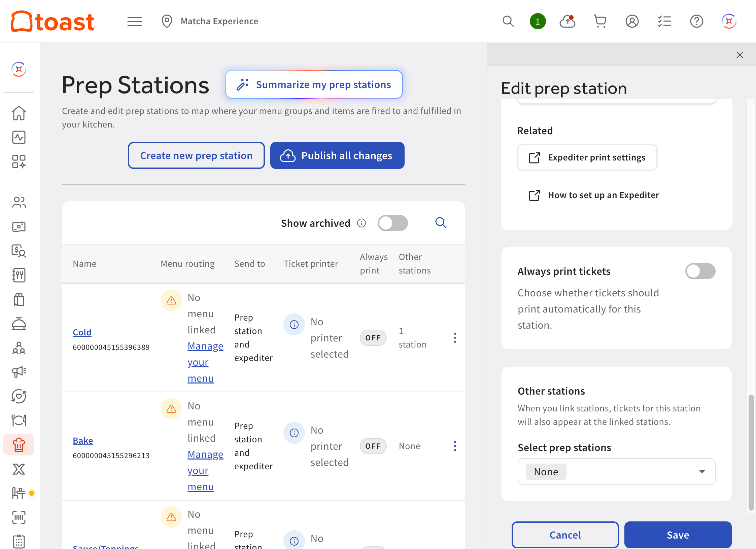Open the help question mark icon
Viewport: 756px width, 549px height.
[x=697, y=21]
